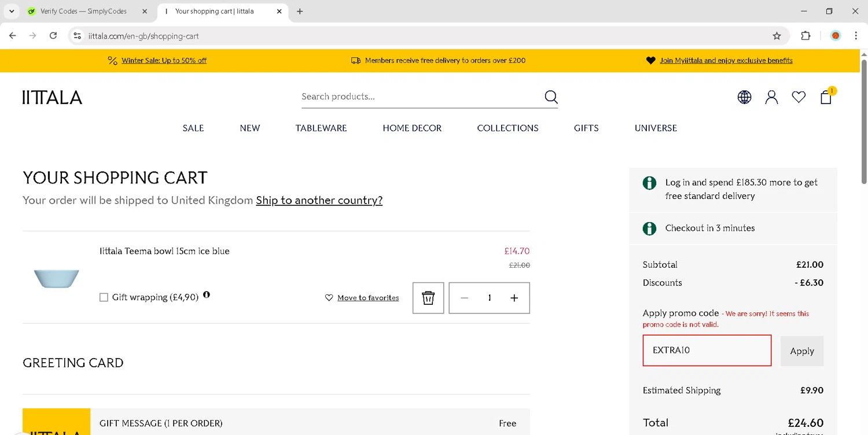Click gift wrapping info icon
This screenshot has width=868, height=435.
[x=207, y=295]
